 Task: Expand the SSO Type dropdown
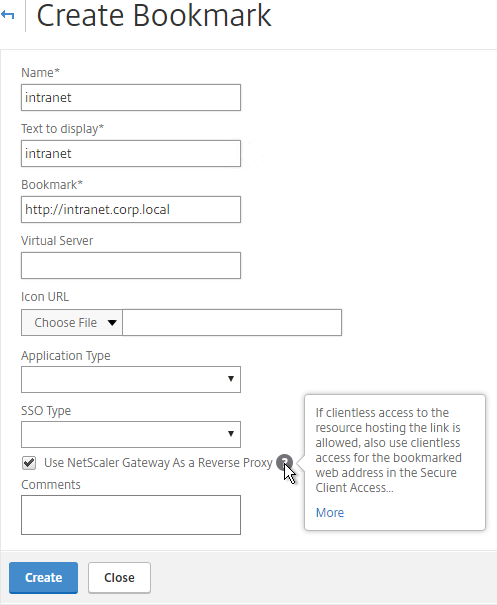[131, 434]
